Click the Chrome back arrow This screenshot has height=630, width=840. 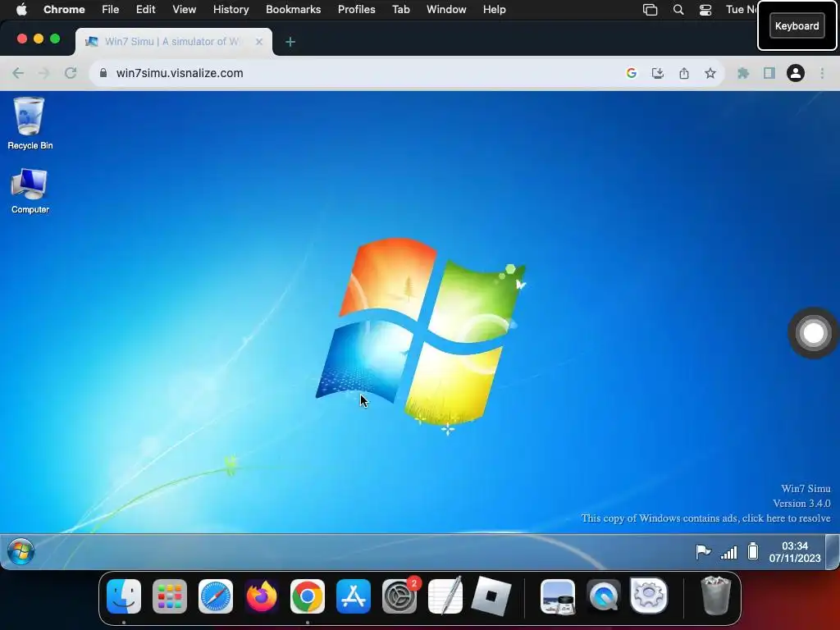coord(18,73)
